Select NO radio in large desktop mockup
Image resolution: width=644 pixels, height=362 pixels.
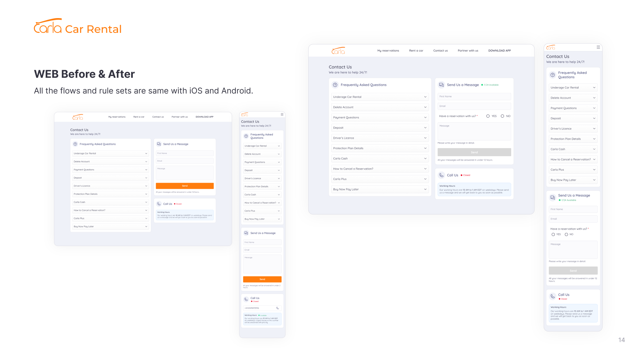pos(502,116)
